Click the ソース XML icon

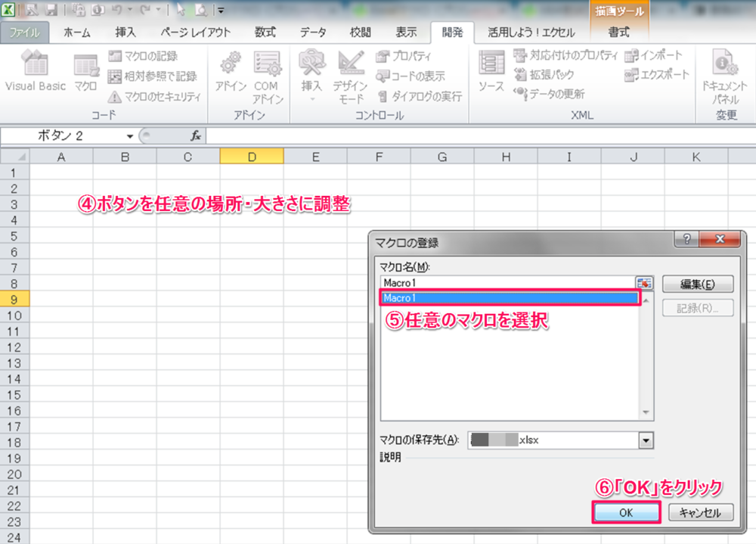point(491,73)
